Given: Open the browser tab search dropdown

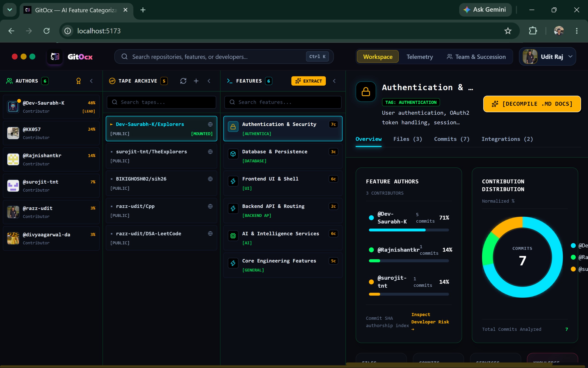Looking at the screenshot, I should (10, 10).
